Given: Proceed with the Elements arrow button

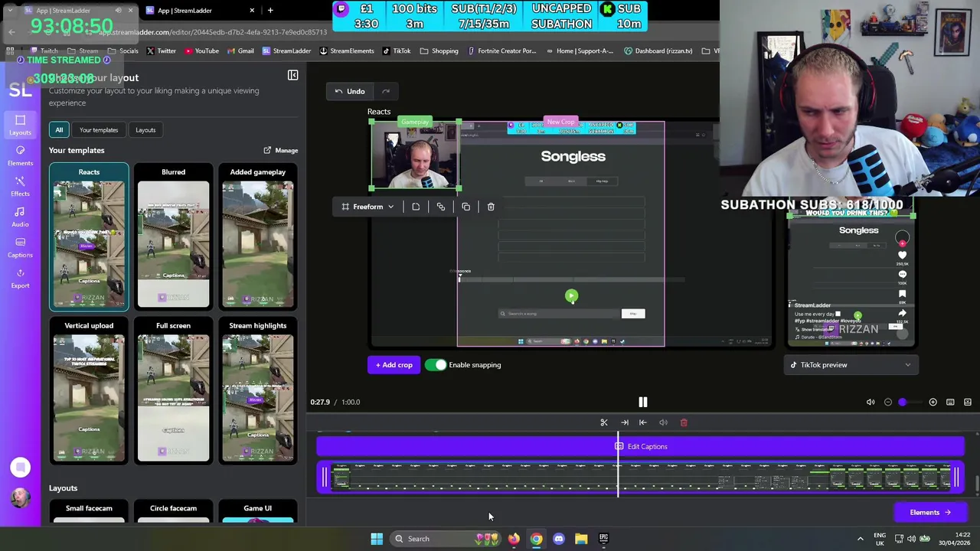Looking at the screenshot, I should pos(929,513).
